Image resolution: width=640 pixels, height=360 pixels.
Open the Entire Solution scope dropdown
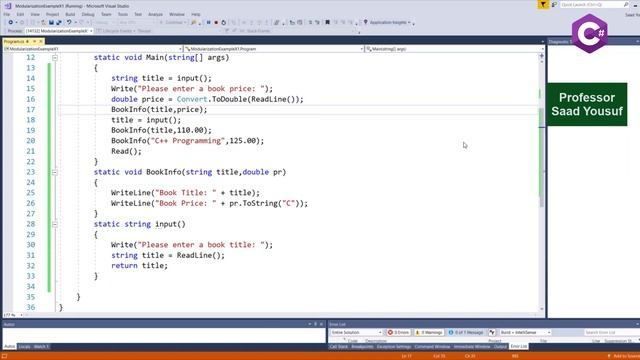click(356, 332)
